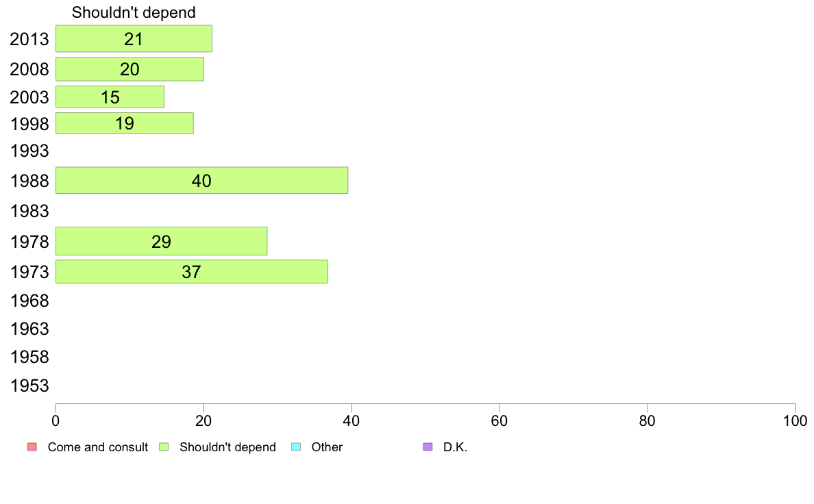Click the 1968 year axis label

coord(29,301)
